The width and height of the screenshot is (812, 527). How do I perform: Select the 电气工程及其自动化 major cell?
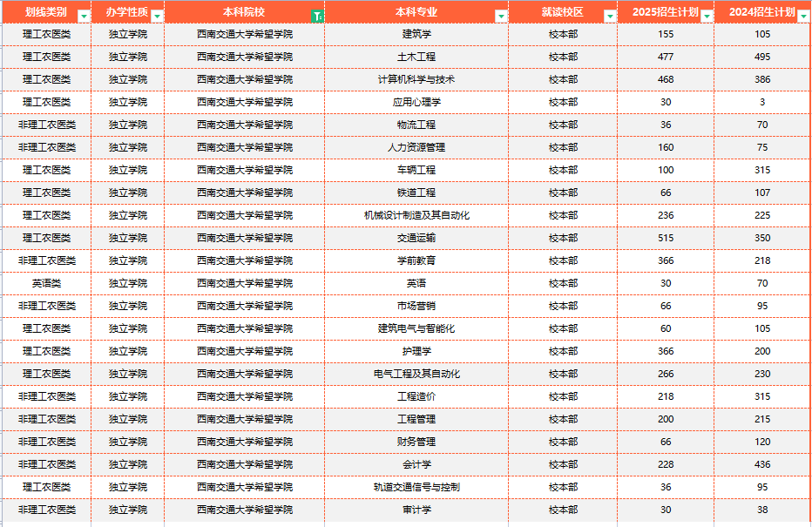tap(416, 374)
